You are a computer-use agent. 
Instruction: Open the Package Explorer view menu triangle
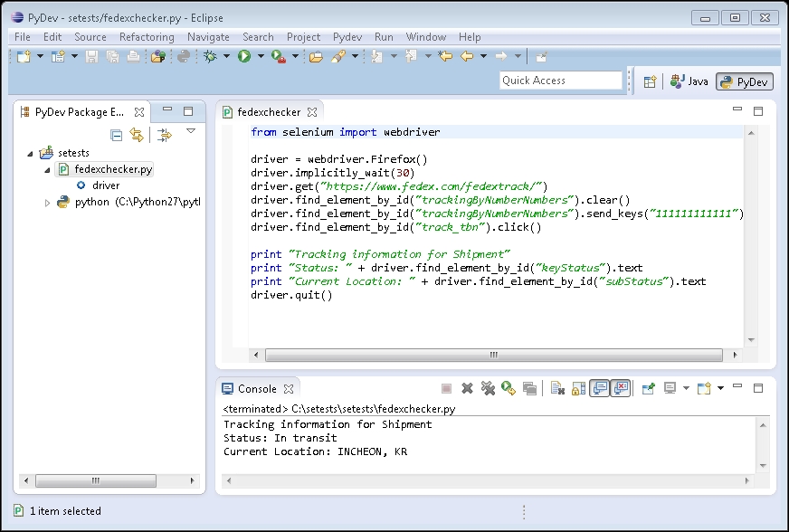coord(191,131)
